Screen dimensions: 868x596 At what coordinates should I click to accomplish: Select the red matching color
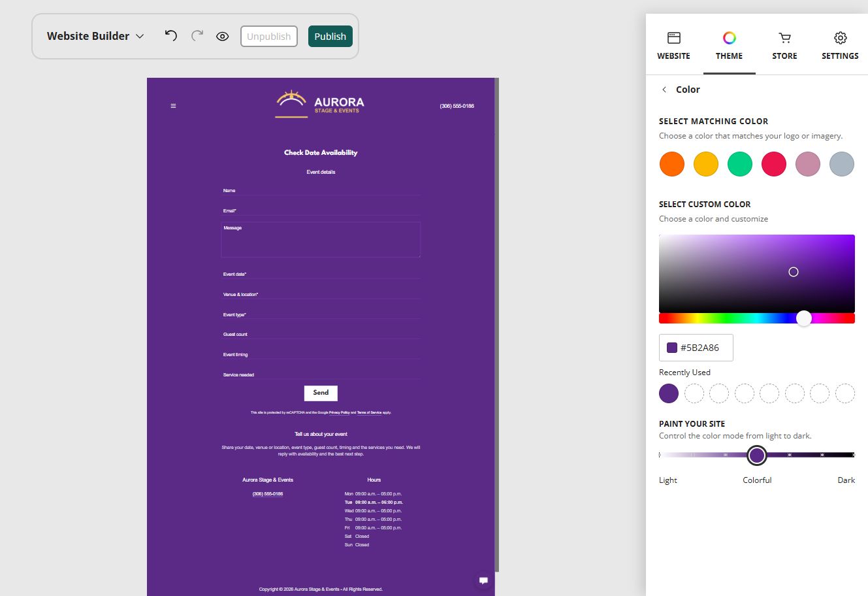(774, 164)
